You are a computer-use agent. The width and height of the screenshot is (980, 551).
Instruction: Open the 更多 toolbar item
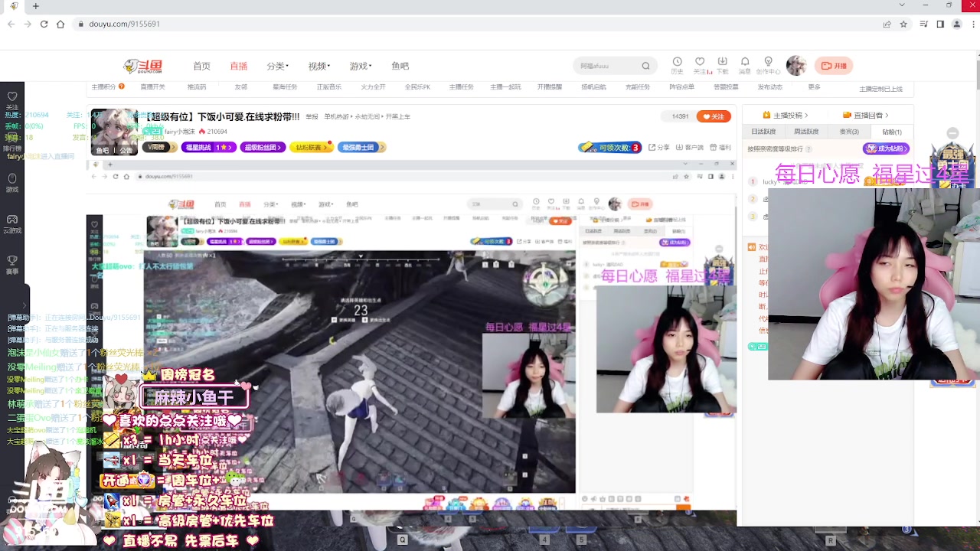pyautogui.click(x=814, y=87)
